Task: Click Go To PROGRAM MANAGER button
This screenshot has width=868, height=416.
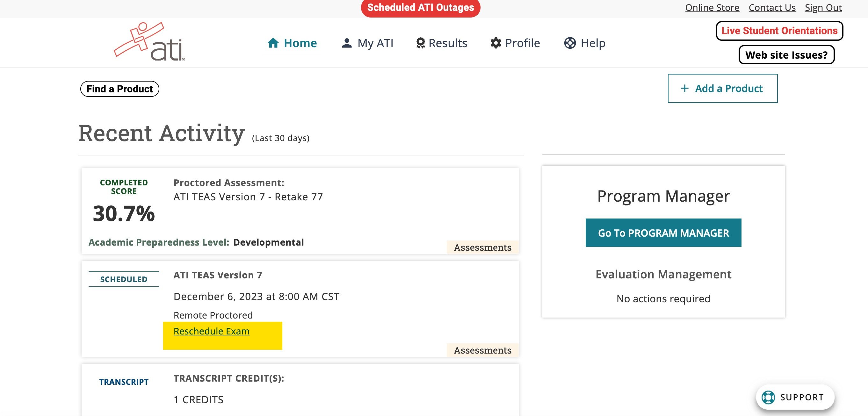Action: (663, 233)
